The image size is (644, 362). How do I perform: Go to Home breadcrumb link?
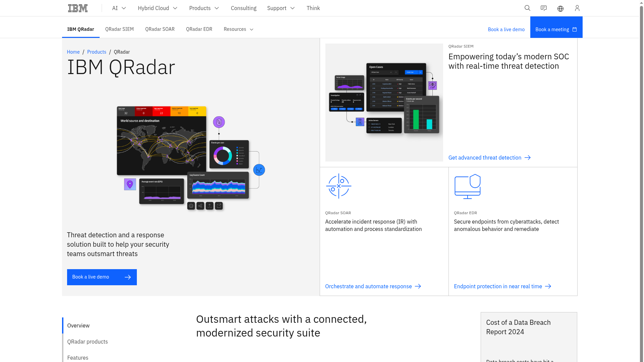(73, 52)
